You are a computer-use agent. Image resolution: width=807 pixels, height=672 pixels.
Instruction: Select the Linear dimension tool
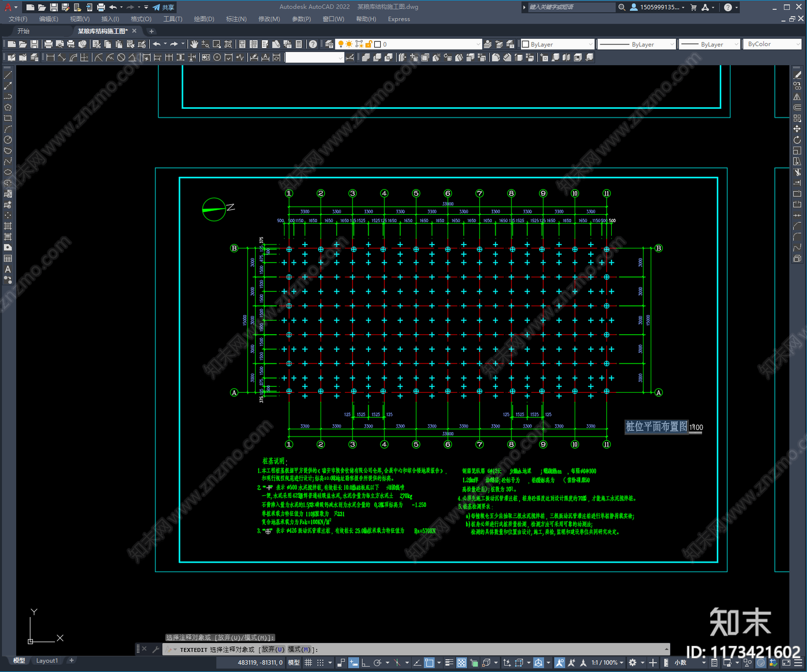(x=50, y=57)
